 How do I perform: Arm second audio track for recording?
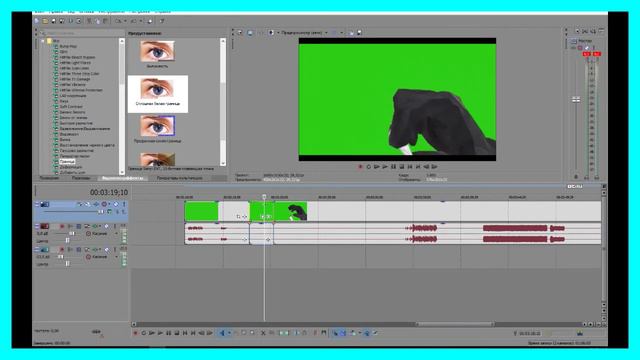62,249
